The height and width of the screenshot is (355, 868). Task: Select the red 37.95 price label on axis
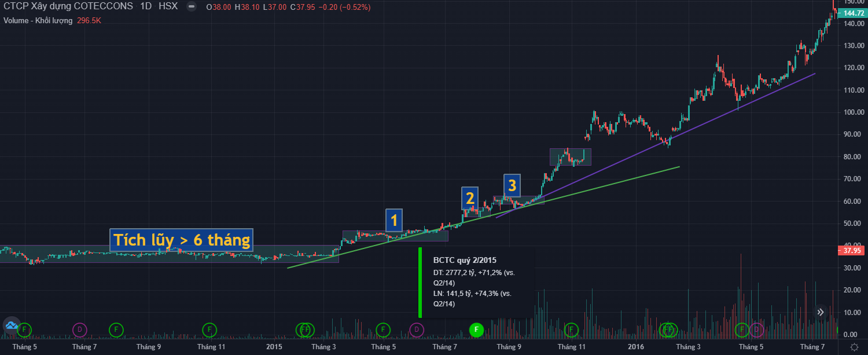pos(851,251)
